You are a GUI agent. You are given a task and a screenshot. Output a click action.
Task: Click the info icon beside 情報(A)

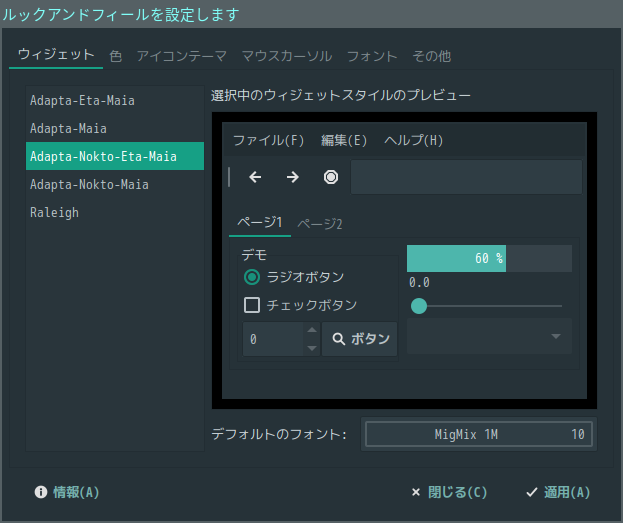click(41, 492)
